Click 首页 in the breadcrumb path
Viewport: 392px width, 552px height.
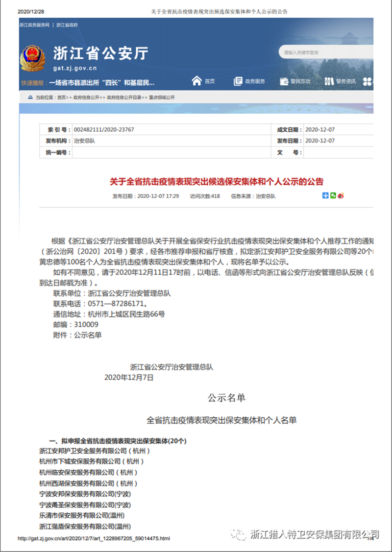tap(61, 97)
